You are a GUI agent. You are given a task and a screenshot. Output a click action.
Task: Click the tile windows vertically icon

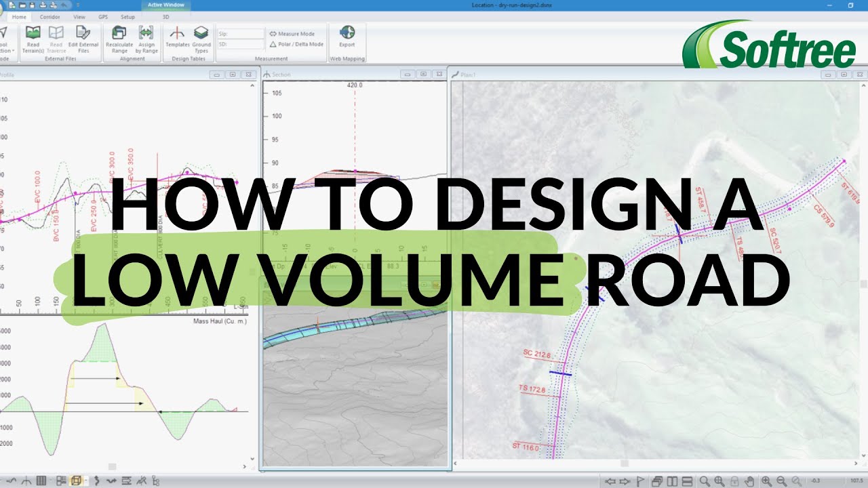673,481
